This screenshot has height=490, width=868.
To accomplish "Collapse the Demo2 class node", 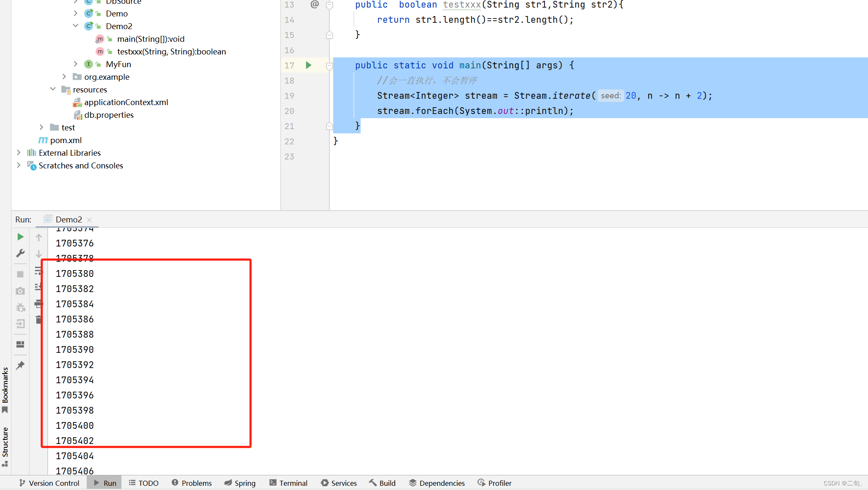I will (75, 26).
